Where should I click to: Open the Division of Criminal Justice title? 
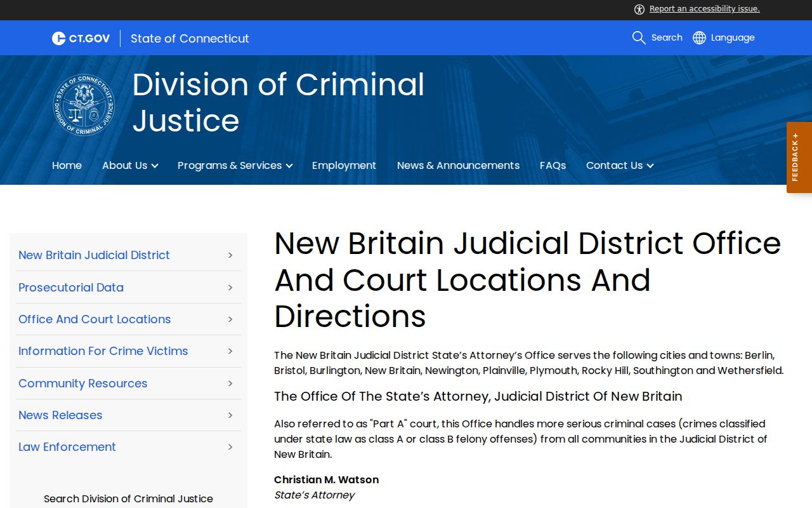278,102
